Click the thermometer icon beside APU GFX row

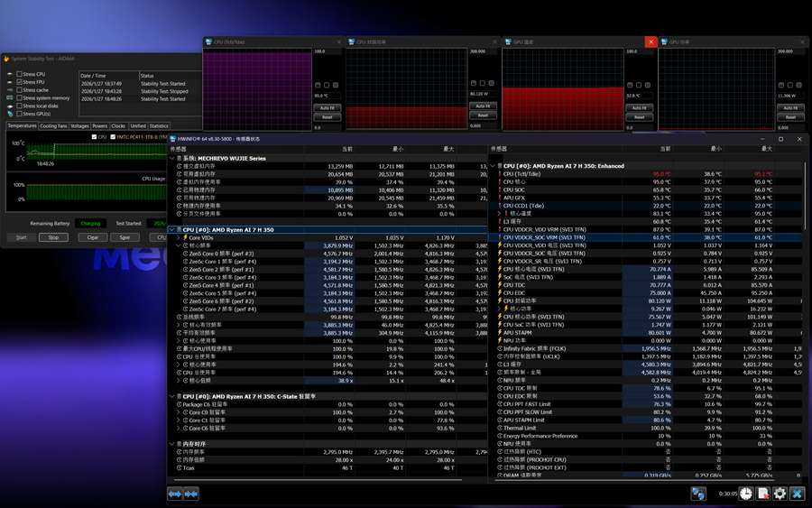point(500,198)
